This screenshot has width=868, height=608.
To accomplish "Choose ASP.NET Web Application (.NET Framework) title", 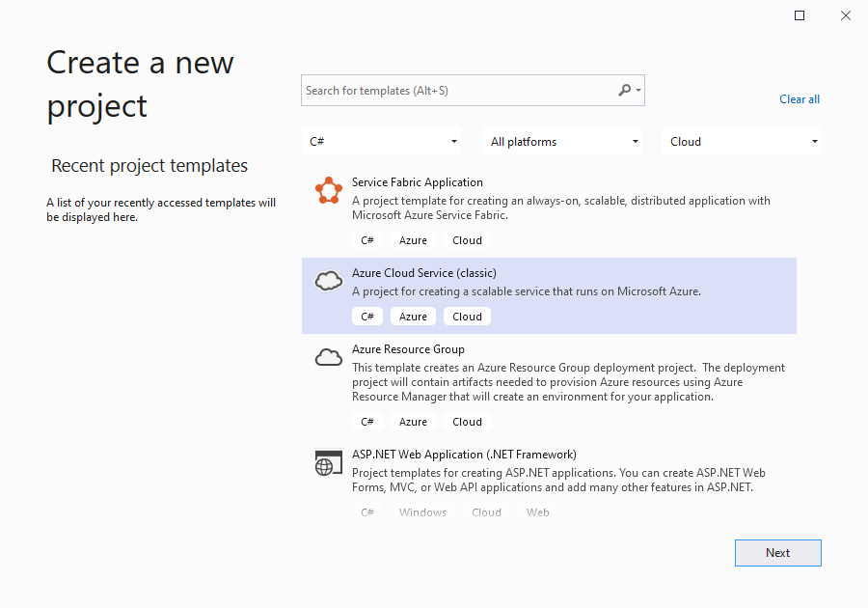I will [x=464, y=455].
